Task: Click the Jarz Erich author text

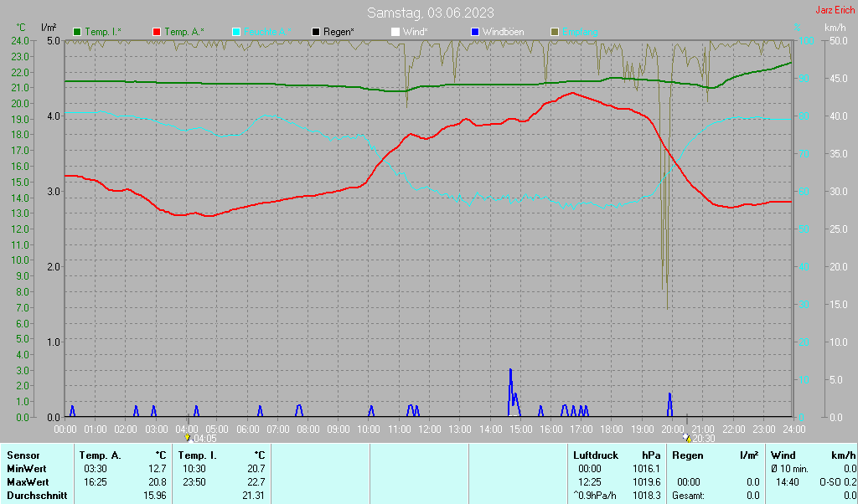Action: [x=835, y=11]
